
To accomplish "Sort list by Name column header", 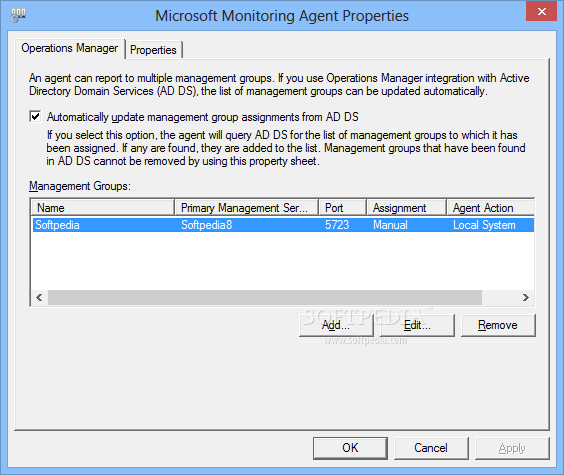I will click(103, 208).
